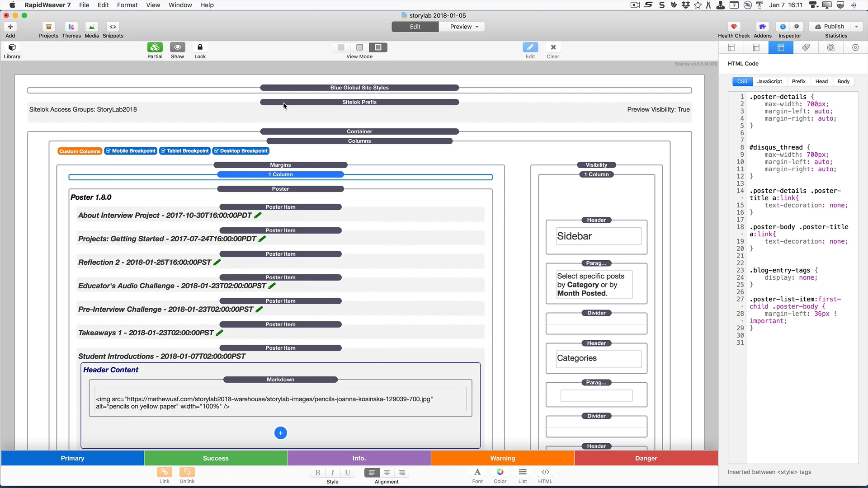The image size is (868, 488).
Task: Open the Addons icon
Action: 762,27
